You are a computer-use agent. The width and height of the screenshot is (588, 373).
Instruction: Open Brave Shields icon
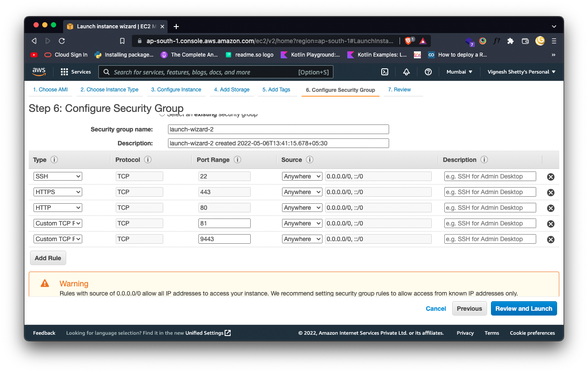(408, 41)
